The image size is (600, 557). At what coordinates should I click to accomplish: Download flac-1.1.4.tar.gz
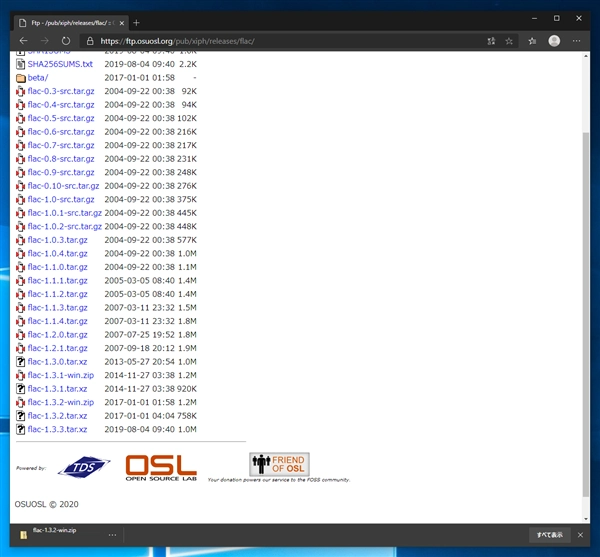point(57,321)
